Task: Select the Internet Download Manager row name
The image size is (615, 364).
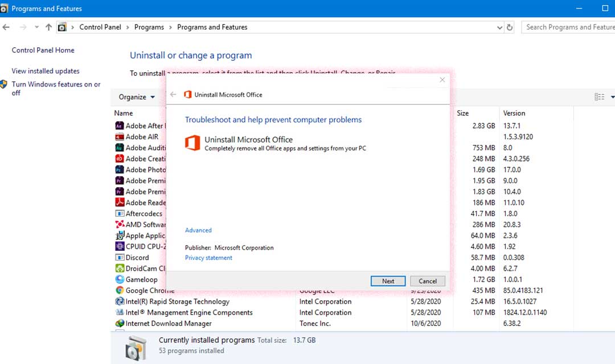Action: point(169,323)
